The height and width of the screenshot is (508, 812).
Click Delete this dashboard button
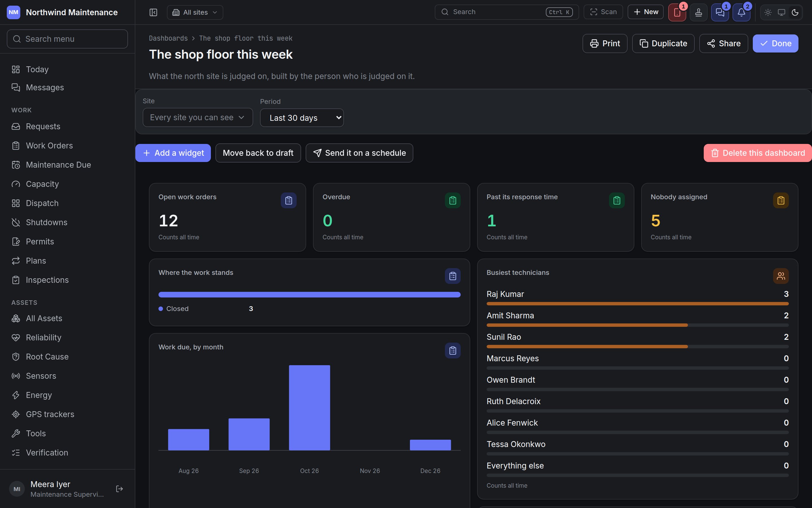click(x=758, y=153)
